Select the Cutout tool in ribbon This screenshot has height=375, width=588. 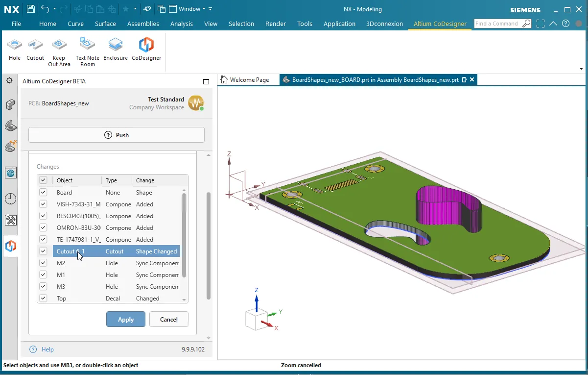(x=35, y=45)
